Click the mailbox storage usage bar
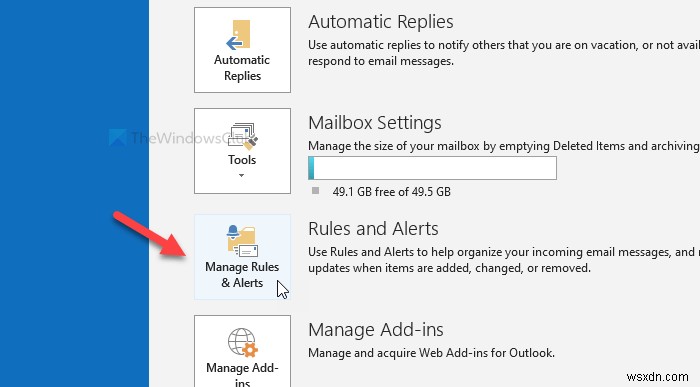This screenshot has height=387, width=700. 432,168
